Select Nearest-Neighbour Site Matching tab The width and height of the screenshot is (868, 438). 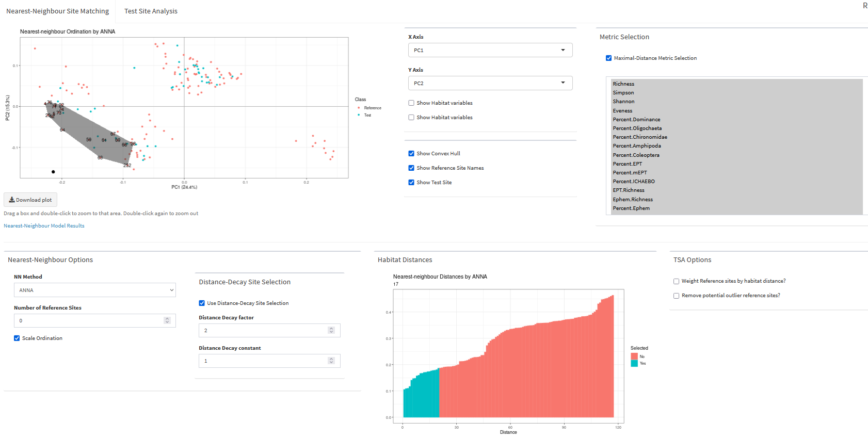click(58, 11)
